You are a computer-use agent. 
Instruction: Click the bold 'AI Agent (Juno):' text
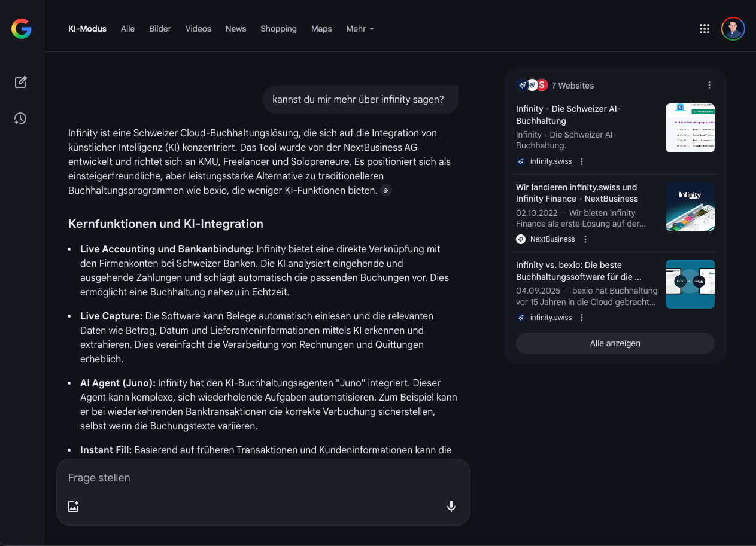point(118,383)
